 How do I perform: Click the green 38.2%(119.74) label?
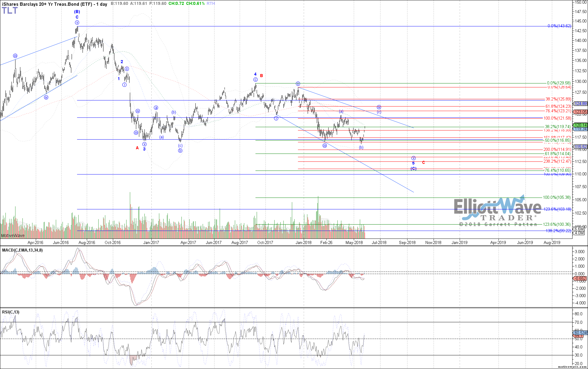tap(558, 127)
